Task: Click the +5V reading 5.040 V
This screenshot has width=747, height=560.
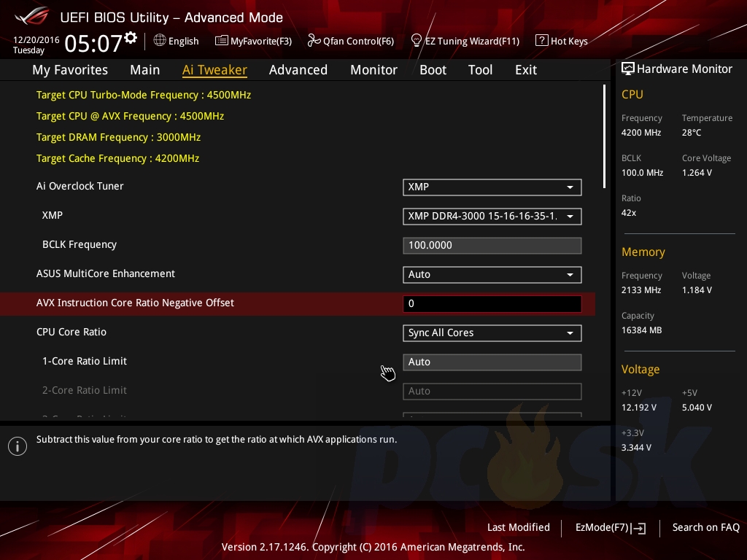Action: tap(697, 408)
